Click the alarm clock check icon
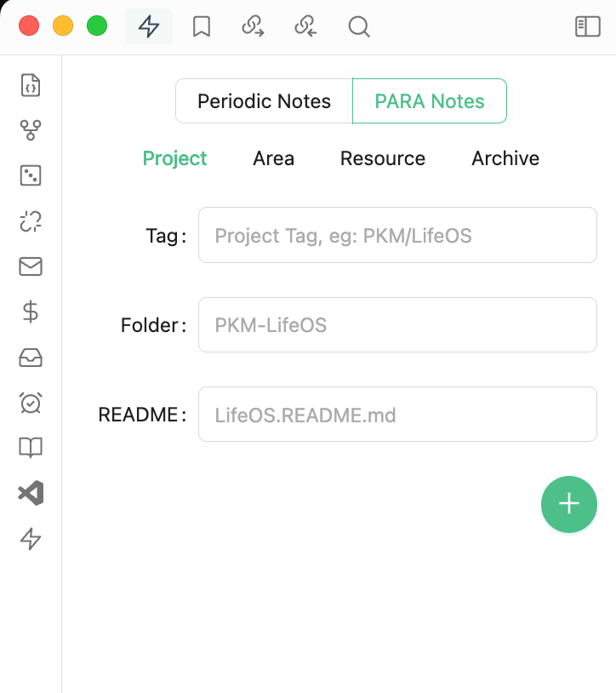 (31, 403)
